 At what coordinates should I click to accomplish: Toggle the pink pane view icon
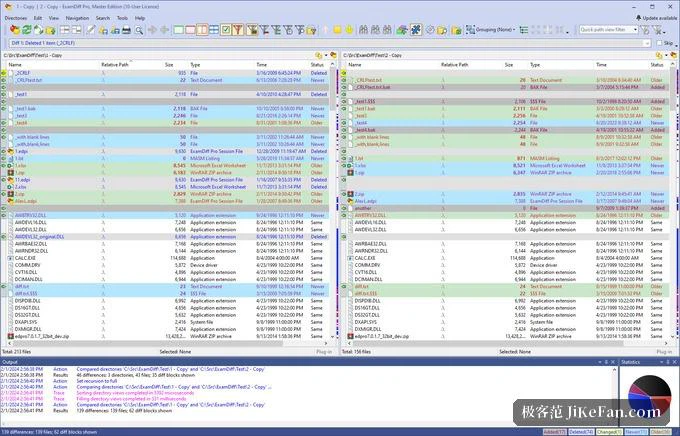point(190,30)
